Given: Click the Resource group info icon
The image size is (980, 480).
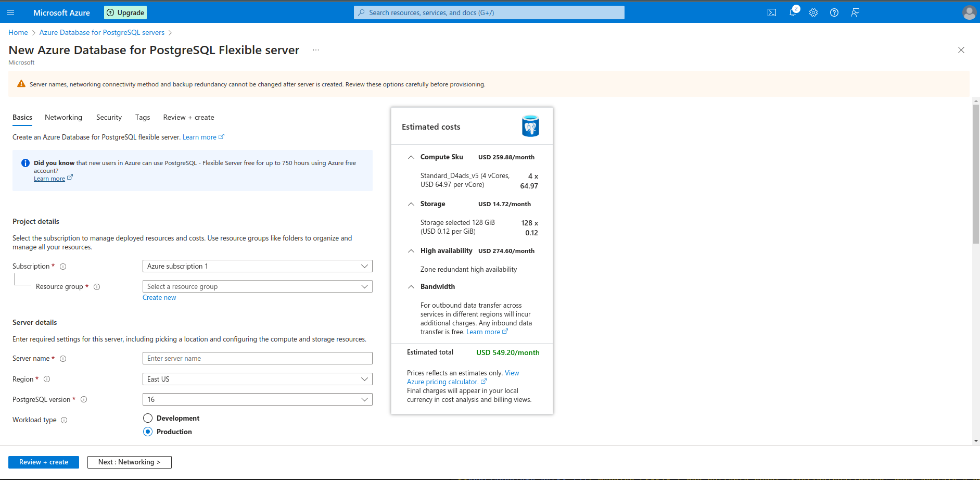Looking at the screenshot, I should [97, 287].
